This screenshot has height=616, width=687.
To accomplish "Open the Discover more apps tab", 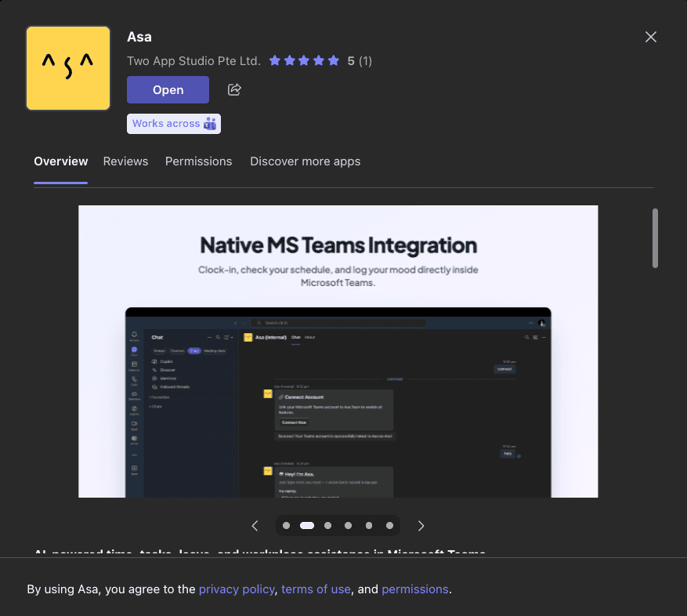I will coord(305,161).
